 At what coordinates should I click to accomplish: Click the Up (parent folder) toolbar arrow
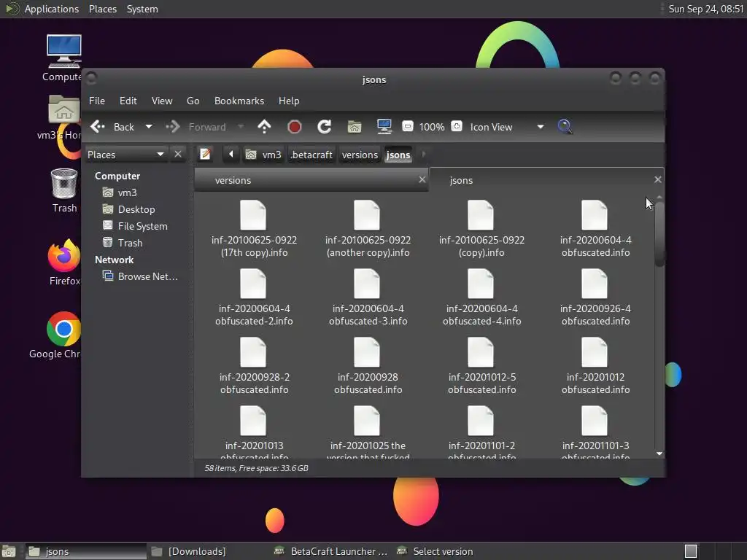tap(264, 127)
